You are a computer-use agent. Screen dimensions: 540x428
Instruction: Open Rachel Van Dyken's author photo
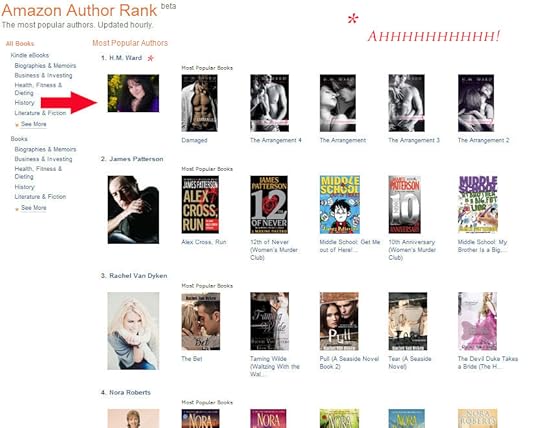coord(133,331)
